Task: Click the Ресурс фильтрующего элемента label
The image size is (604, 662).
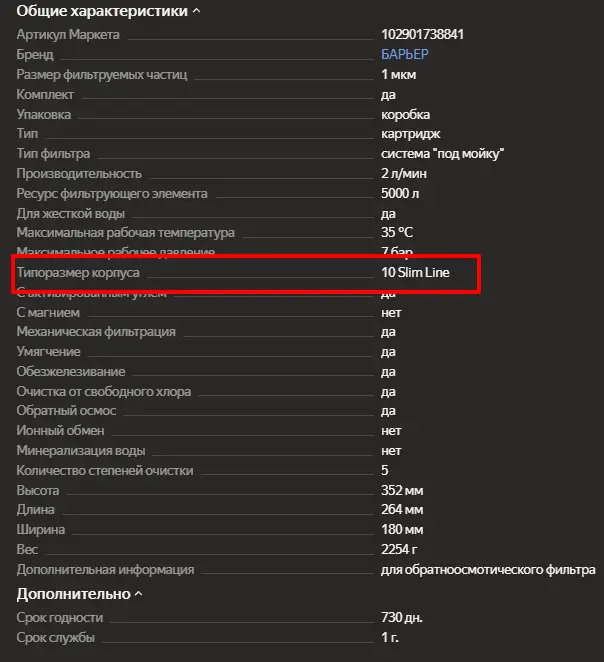Action: 112,193
